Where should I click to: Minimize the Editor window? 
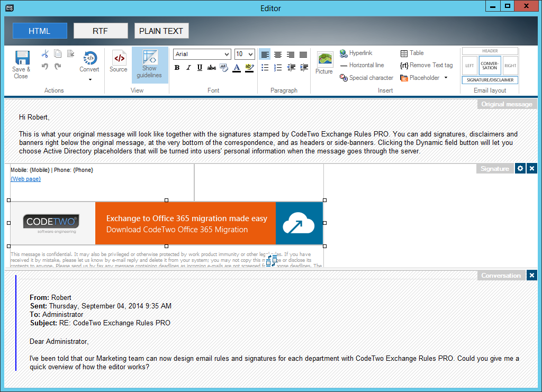(493, 6)
